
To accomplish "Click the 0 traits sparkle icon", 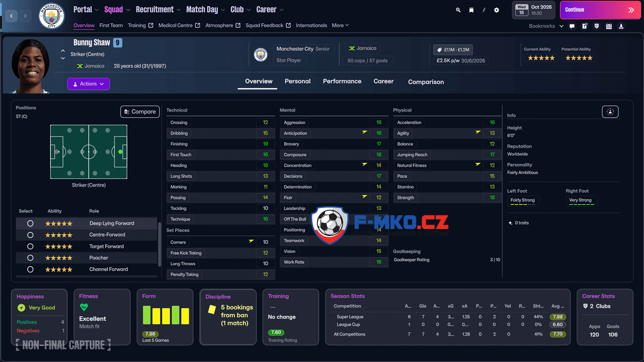I will pos(510,223).
